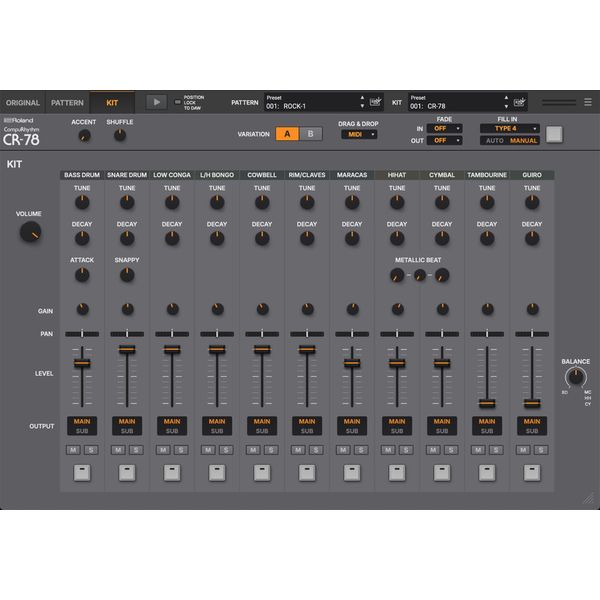Click the Cymbal TUNE knob
This screenshot has width=600, height=600.
(x=442, y=202)
